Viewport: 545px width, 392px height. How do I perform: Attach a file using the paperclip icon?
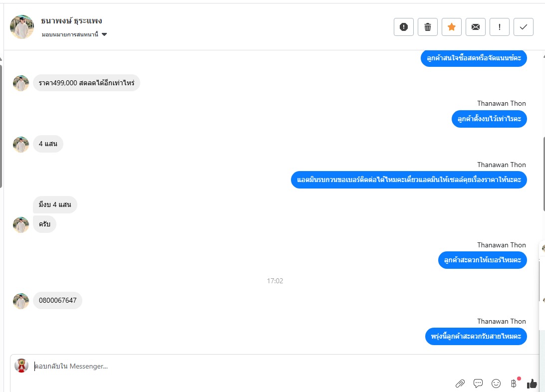coord(460,384)
